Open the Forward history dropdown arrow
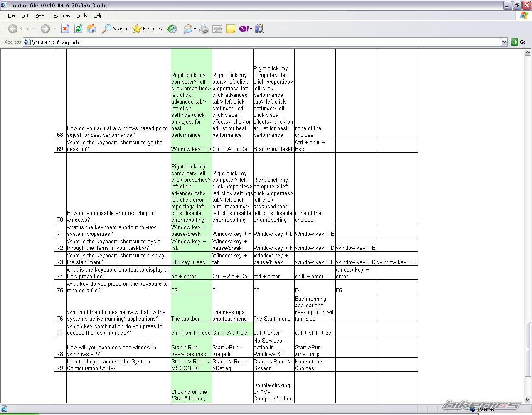 [x=54, y=29]
